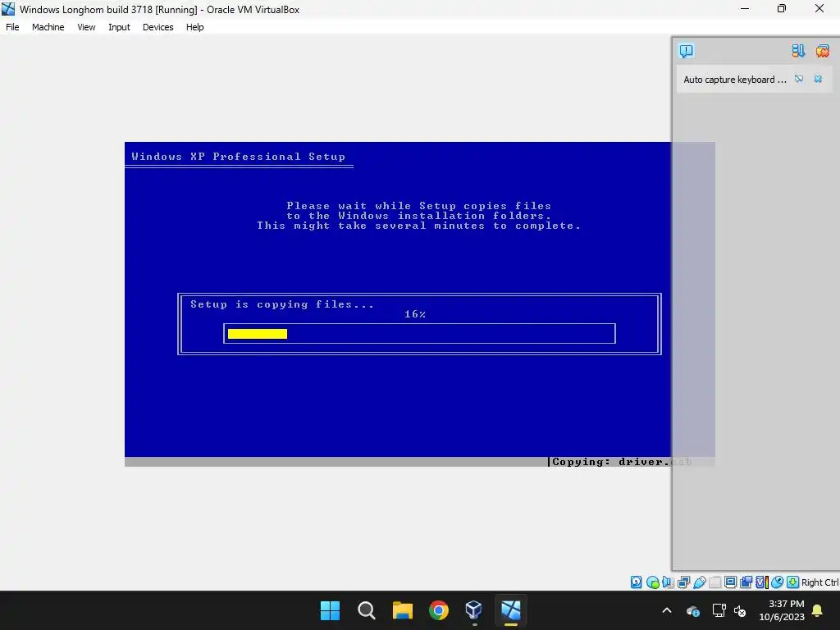The width and height of the screenshot is (840, 630).
Task: Click the Windows XP Professional Setup title
Action: pyautogui.click(x=239, y=157)
